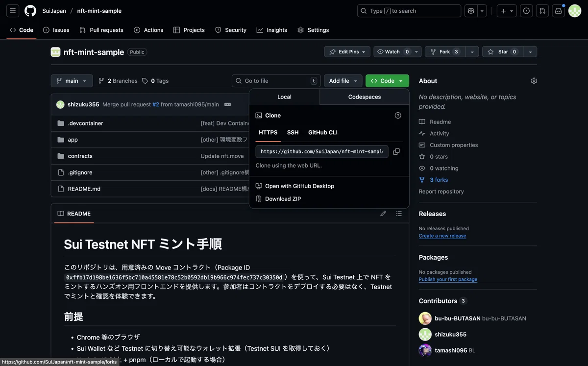Expand the commit message ellipsis
This screenshot has height=366, width=588.
228,104
